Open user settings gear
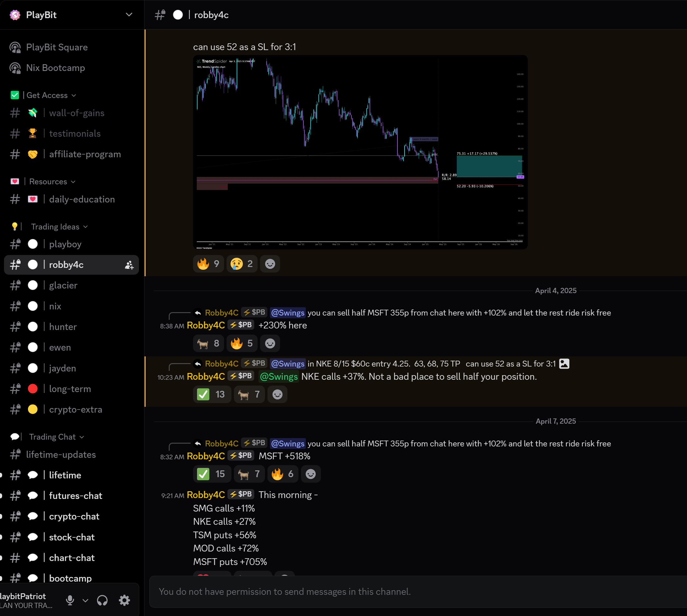The height and width of the screenshot is (616, 687). (124, 600)
